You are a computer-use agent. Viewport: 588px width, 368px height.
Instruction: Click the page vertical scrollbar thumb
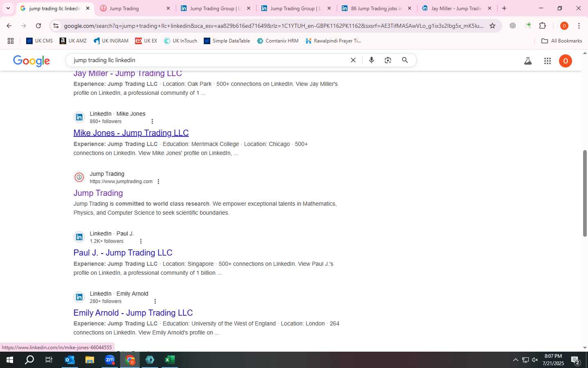coord(585,193)
